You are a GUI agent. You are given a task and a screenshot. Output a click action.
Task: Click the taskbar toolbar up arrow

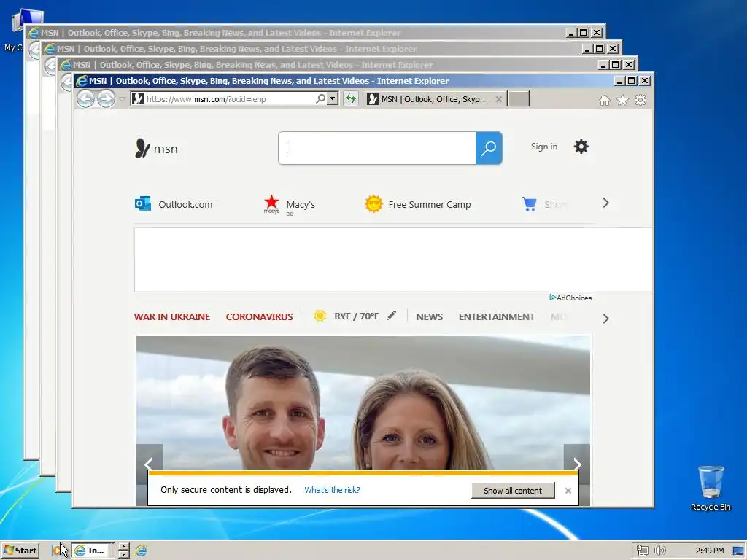[124, 547]
